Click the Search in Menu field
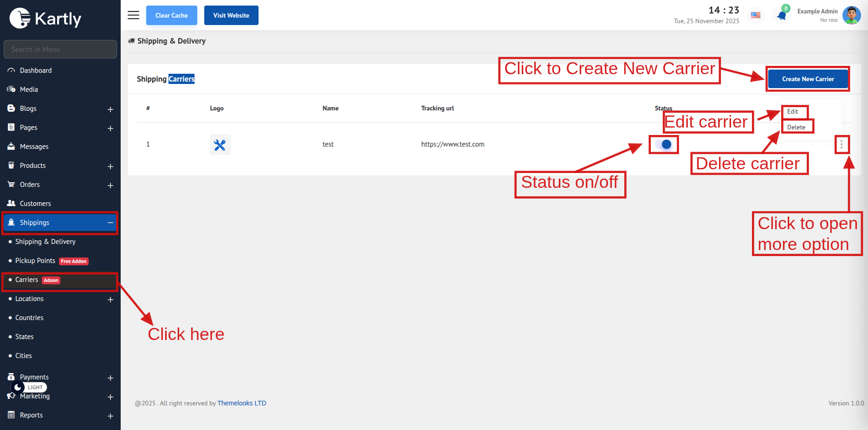Image resolution: width=868 pixels, height=430 pixels. point(60,49)
